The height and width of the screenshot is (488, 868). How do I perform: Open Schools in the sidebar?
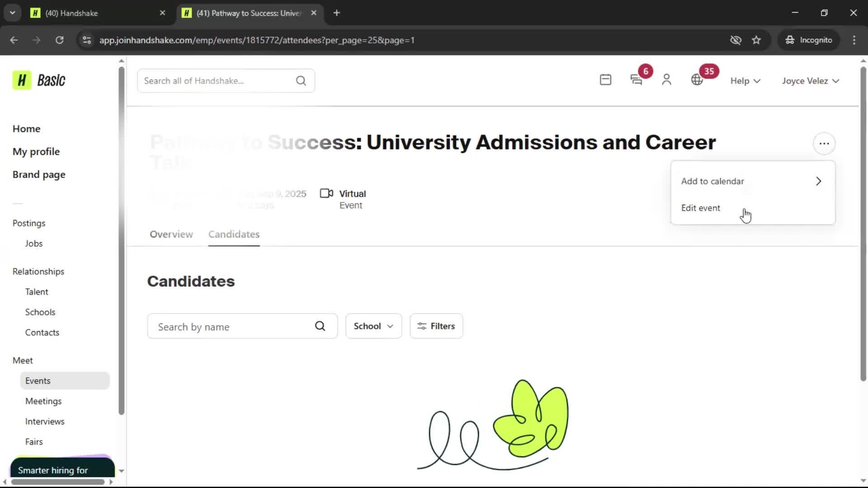[x=40, y=312]
